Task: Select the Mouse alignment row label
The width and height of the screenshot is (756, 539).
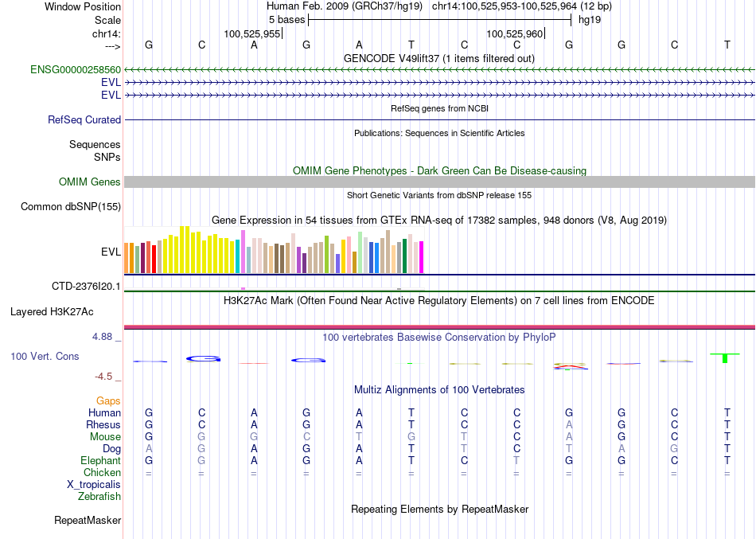Action: click(105, 437)
